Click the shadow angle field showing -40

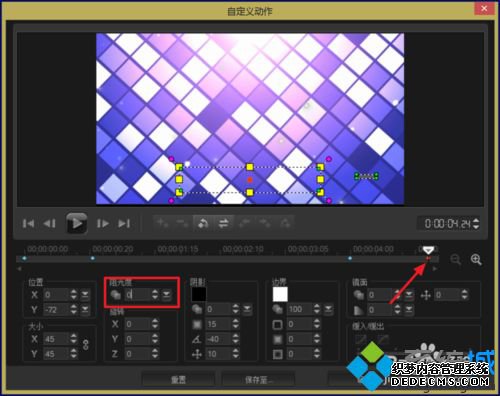click(x=218, y=339)
